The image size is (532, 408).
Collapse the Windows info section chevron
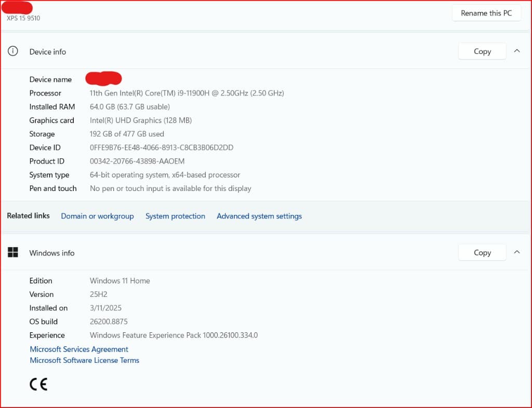[x=517, y=252]
